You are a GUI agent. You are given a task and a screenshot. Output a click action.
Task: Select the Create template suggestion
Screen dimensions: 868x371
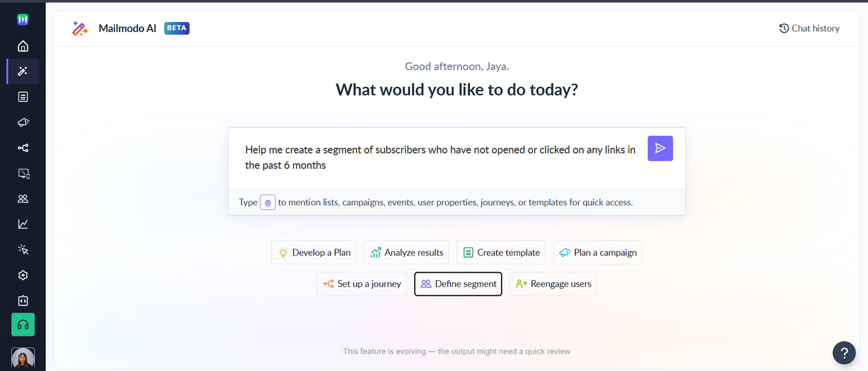click(x=501, y=253)
